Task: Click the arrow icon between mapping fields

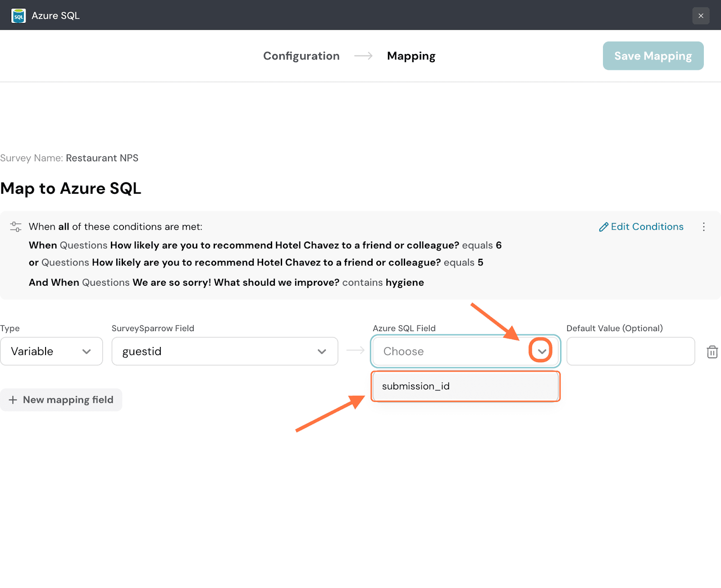Action: click(356, 351)
